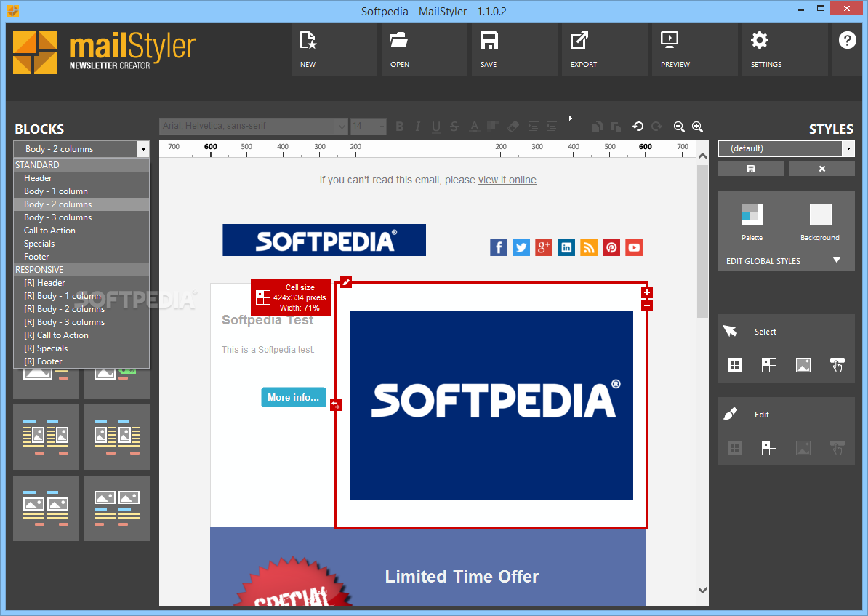The height and width of the screenshot is (616, 868).
Task: Select Footer under STANDARD
Action: (x=81, y=257)
